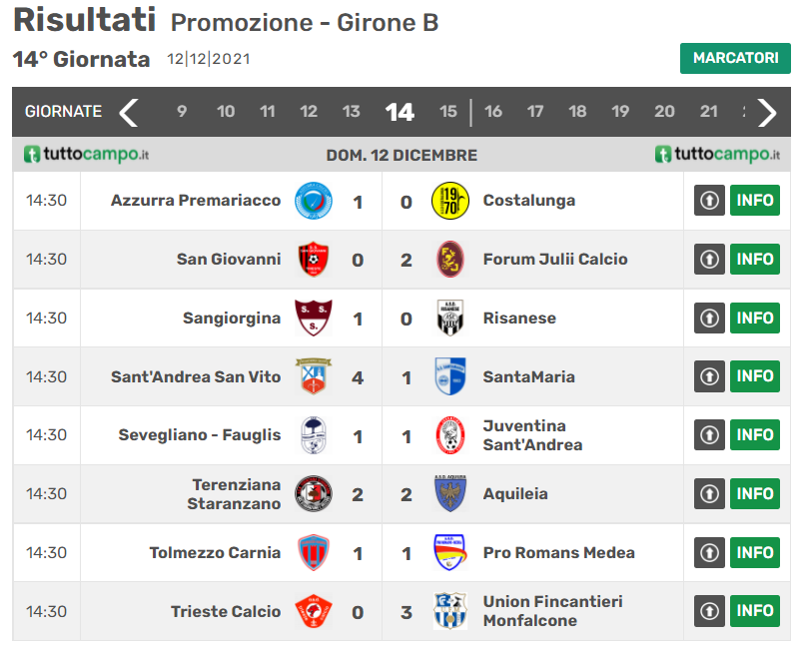Click the up-arrow icon for Sangiorgina match

[x=709, y=319]
